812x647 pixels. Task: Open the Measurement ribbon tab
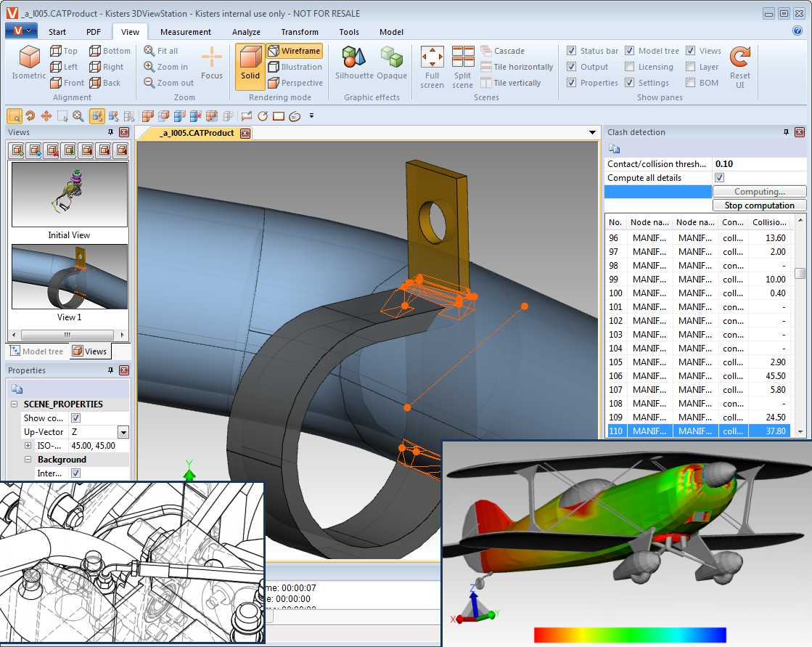click(x=185, y=32)
